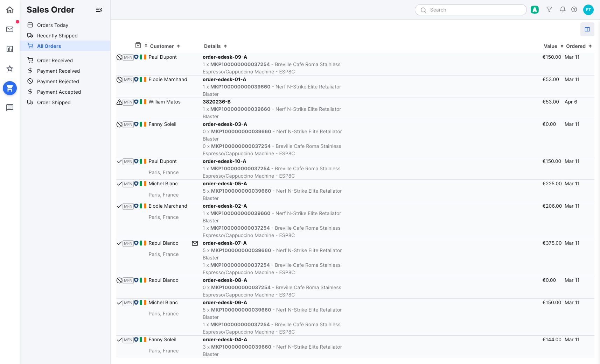
Task: Select customer William Matos
Action: pos(165,102)
